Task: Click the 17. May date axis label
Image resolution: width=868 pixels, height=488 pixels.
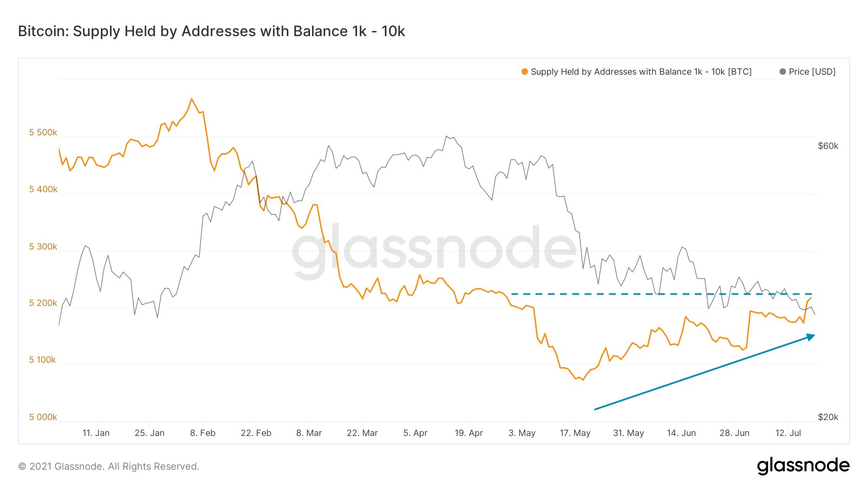Action: pyautogui.click(x=575, y=433)
